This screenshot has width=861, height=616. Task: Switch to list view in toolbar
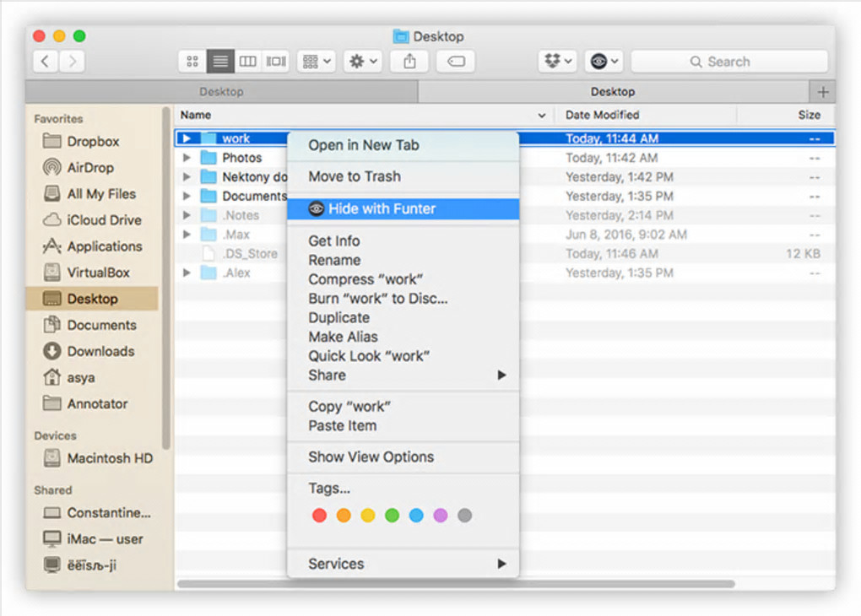click(x=220, y=61)
